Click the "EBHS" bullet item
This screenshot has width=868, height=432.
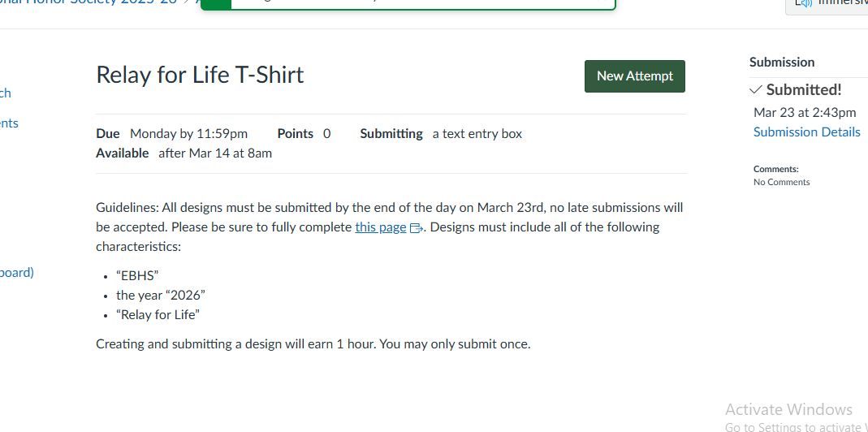click(137, 276)
